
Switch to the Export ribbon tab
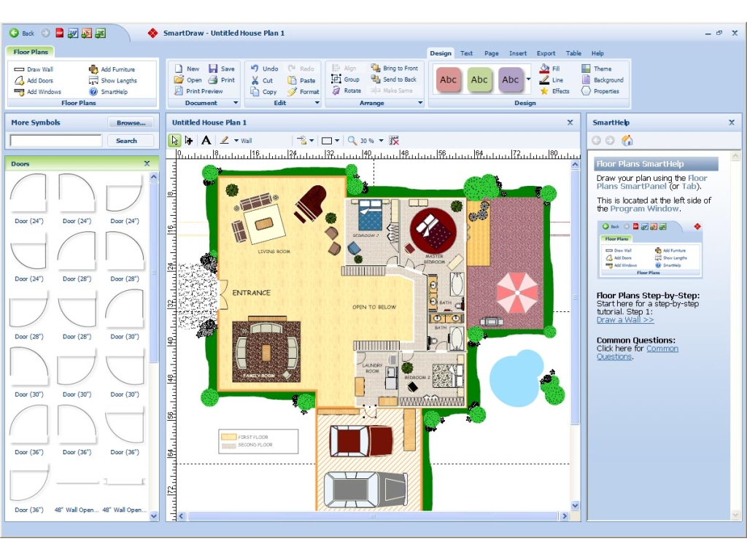pyautogui.click(x=546, y=53)
